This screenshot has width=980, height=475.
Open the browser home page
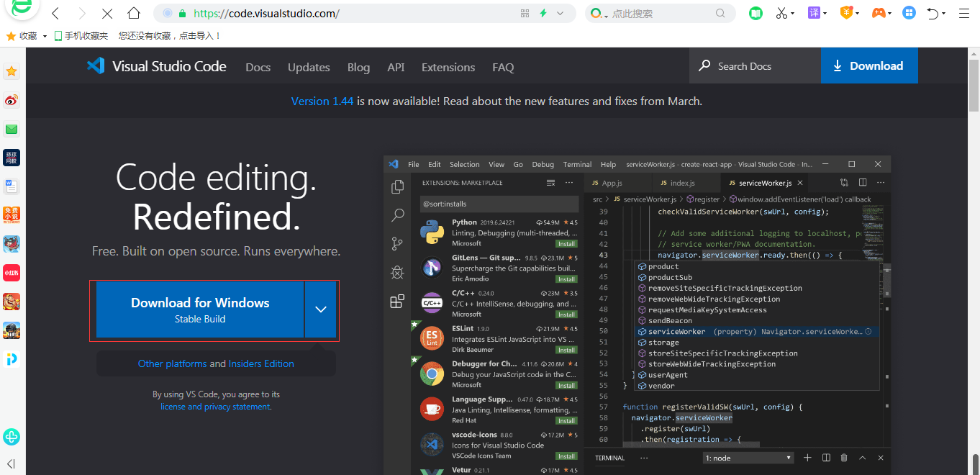pyautogui.click(x=133, y=13)
